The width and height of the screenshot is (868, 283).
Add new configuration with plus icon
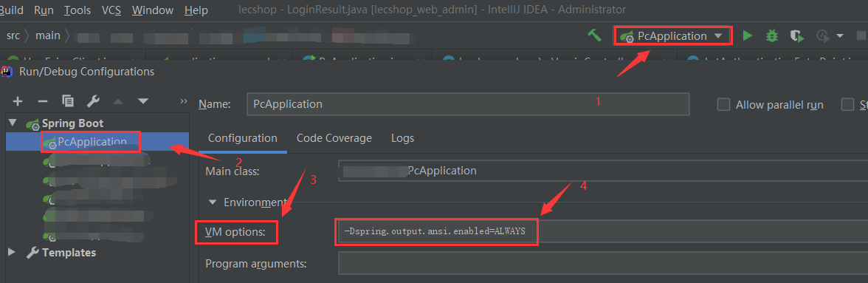coord(18,100)
